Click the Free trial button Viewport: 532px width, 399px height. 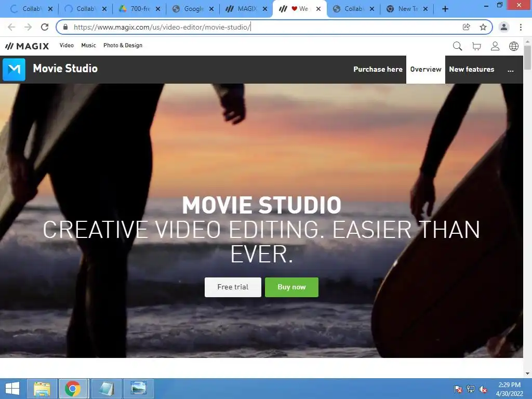coord(233,287)
